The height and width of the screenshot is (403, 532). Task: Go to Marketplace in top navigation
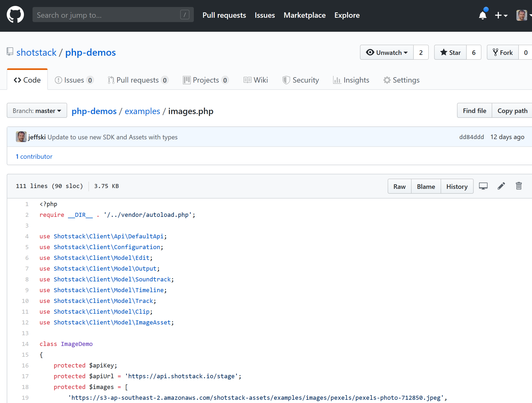pos(305,15)
